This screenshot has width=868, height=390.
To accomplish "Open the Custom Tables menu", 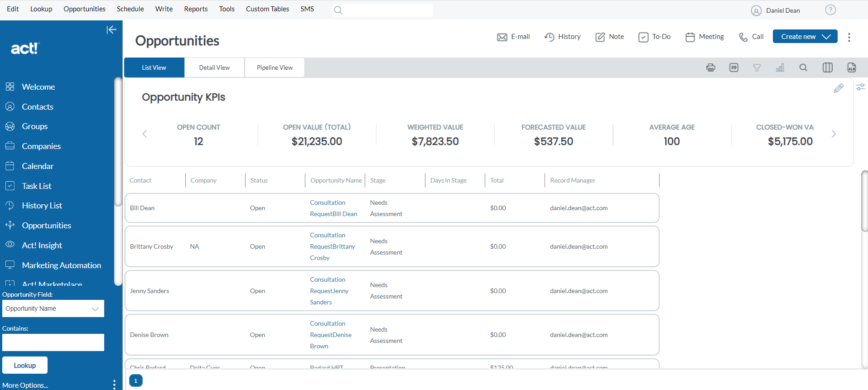I will (x=267, y=9).
